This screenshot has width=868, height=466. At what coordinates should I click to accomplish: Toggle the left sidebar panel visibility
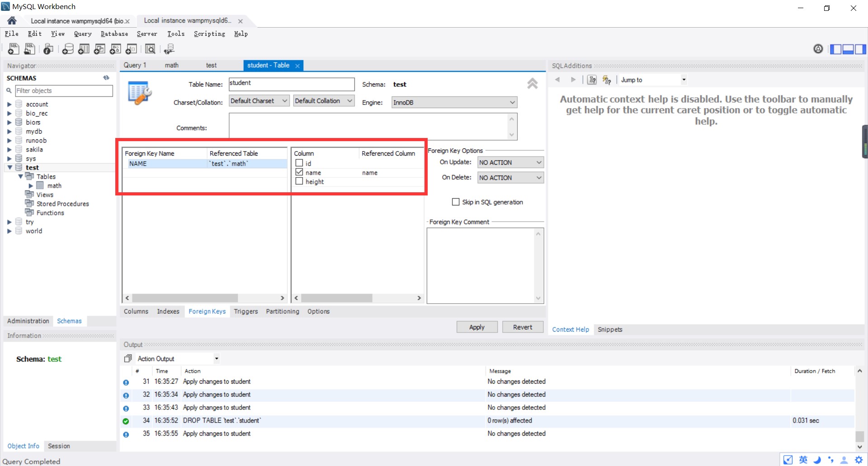835,49
